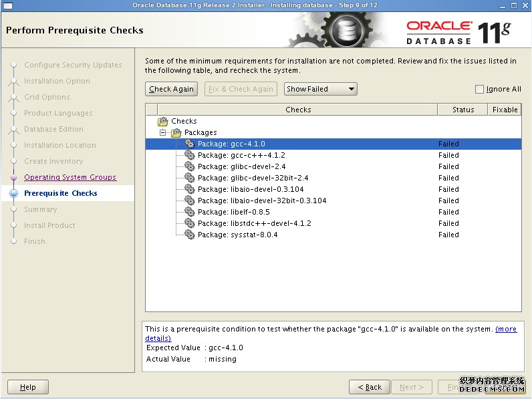Open the Show Failed dropdown

click(x=321, y=89)
